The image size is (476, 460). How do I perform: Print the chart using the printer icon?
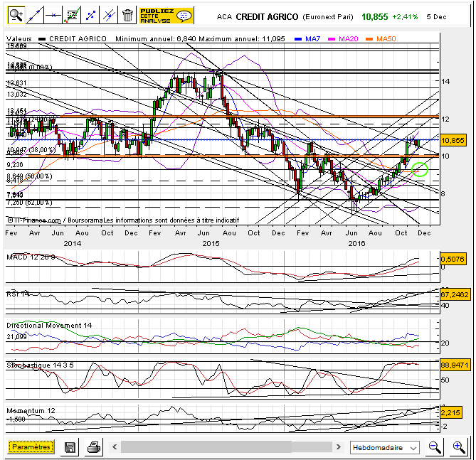point(93,447)
